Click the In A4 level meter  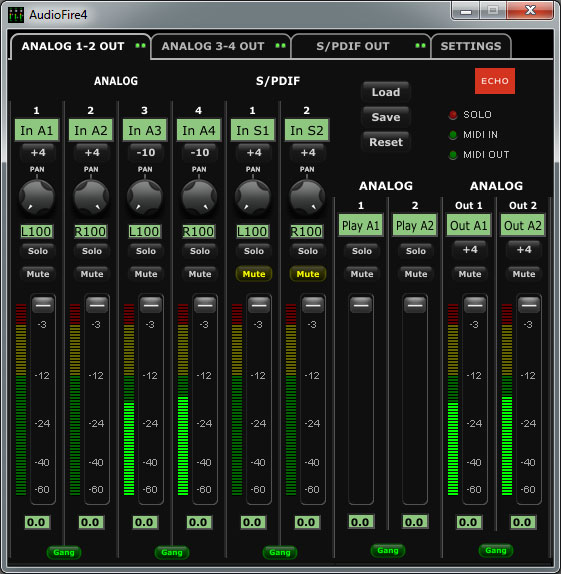pyautogui.click(x=183, y=399)
